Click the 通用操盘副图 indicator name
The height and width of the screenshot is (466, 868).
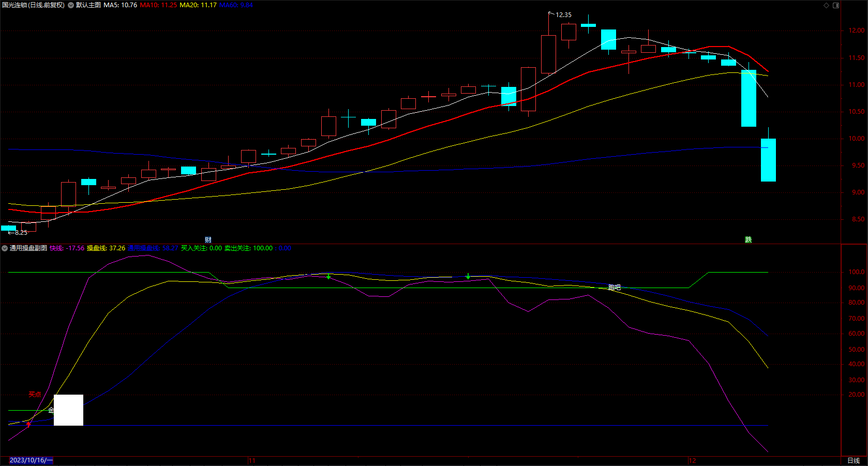28,248
